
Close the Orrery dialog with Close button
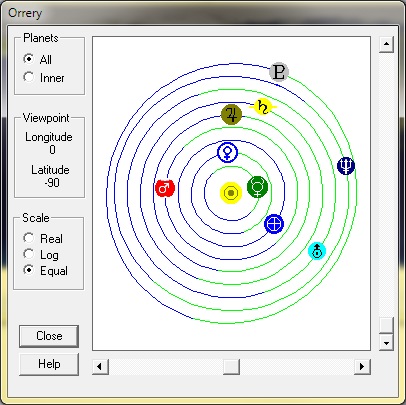click(49, 336)
